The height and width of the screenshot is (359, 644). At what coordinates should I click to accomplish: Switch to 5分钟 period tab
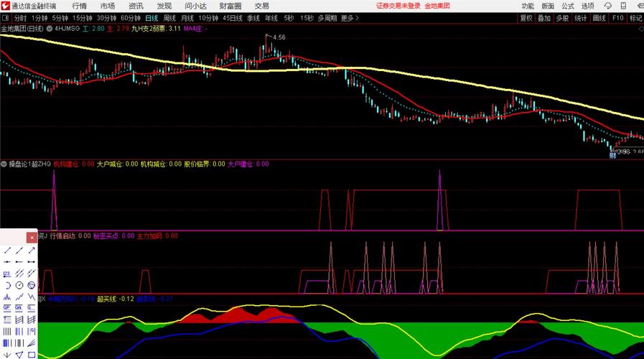pyautogui.click(x=60, y=18)
